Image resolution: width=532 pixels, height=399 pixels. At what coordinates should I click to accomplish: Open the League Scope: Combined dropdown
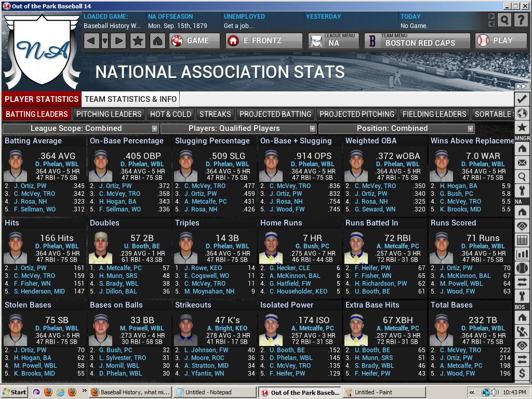81,128
